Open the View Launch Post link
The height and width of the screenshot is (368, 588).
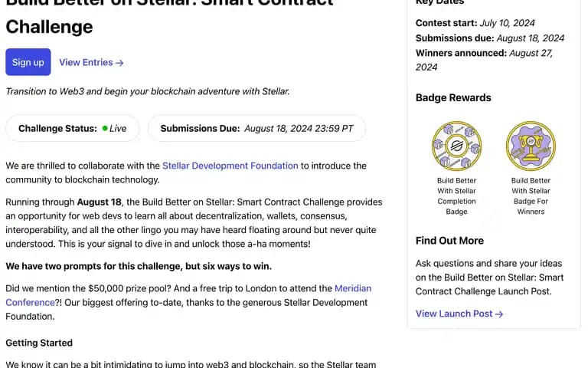point(459,314)
